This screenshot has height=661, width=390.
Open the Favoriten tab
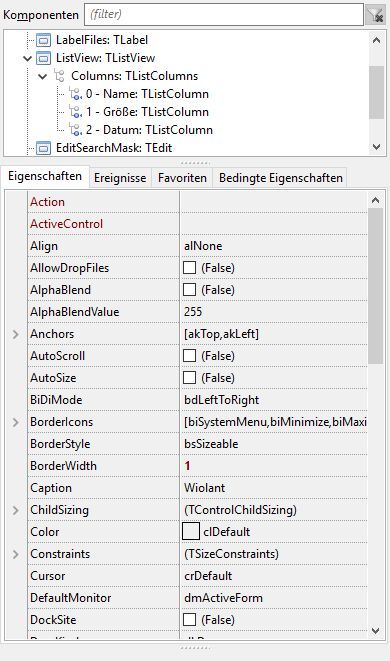182,178
